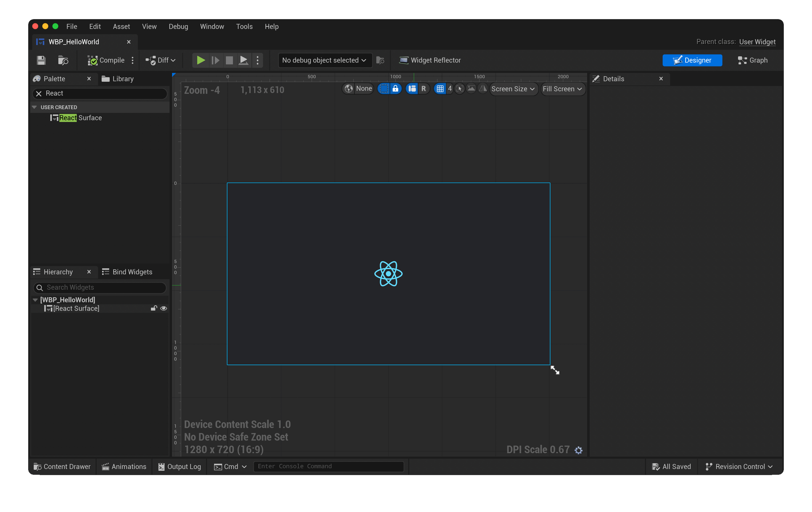Toggle the layout transform mode button
This screenshot has width=812, height=512.
412,89
